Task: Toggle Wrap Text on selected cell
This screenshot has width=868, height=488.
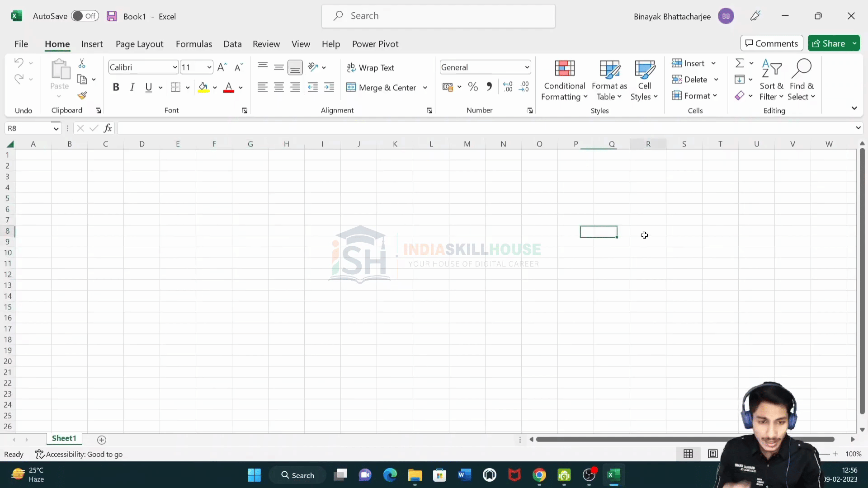Action: coord(371,68)
